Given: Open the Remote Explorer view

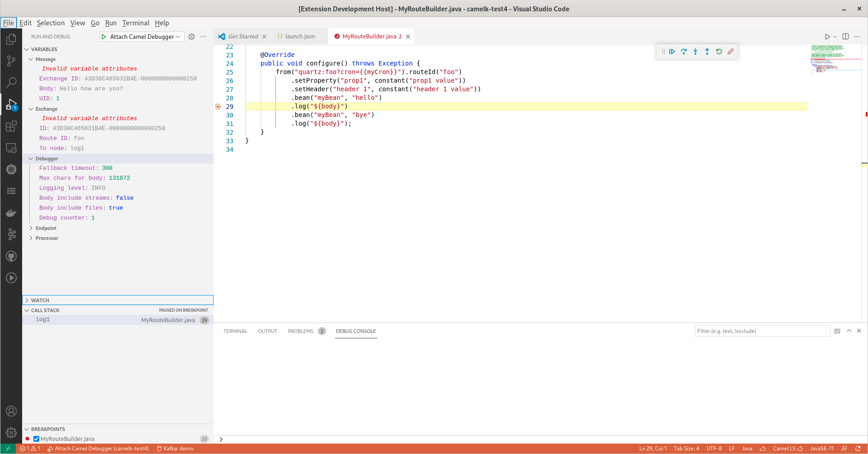Looking at the screenshot, I should [11, 148].
